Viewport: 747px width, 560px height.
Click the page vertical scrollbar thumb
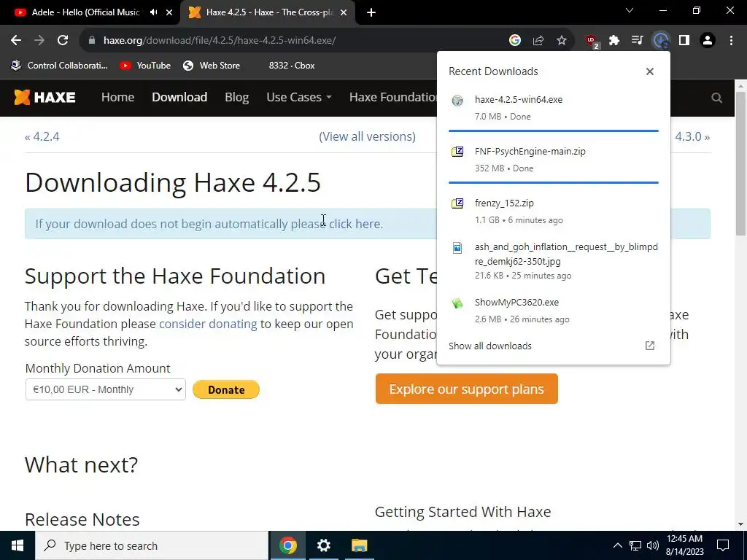(741, 163)
